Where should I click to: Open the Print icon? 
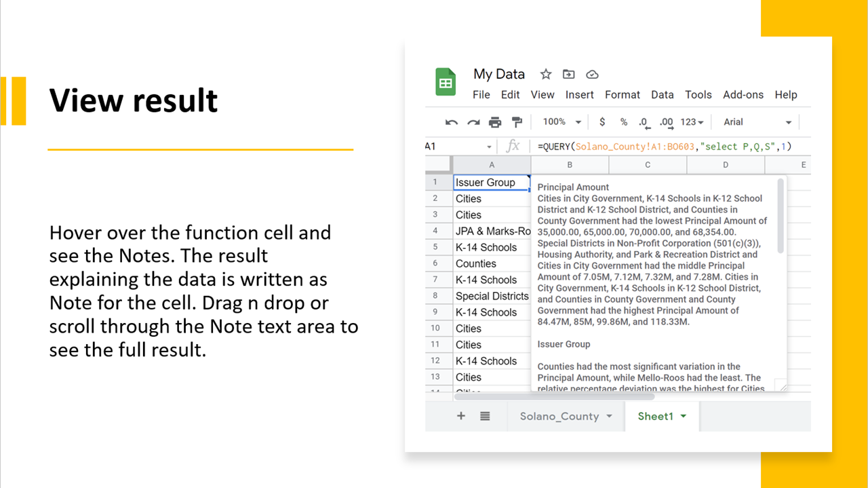[x=495, y=121]
